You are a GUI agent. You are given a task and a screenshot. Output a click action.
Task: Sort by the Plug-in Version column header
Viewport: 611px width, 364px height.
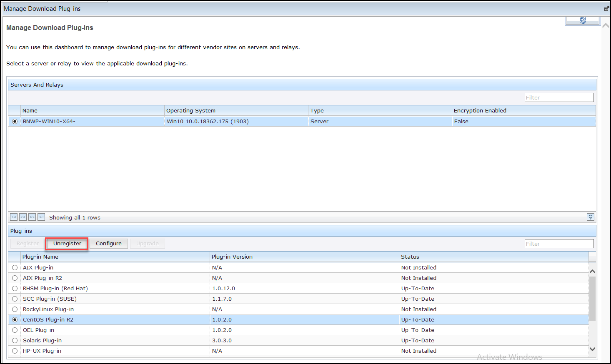click(232, 257)
